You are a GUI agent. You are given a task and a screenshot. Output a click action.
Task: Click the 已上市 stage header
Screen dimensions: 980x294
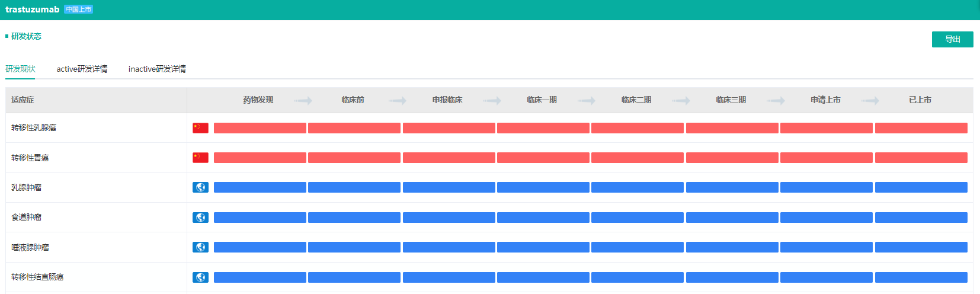(920, 100)
